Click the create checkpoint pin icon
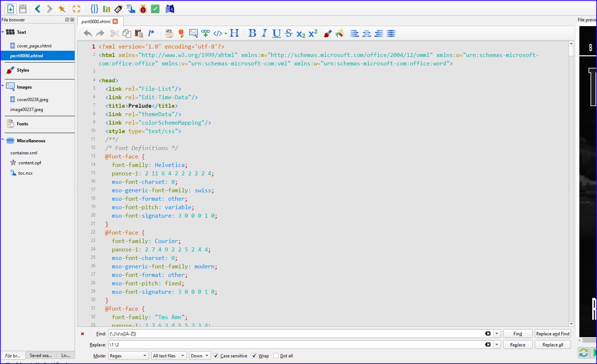This screenshot has width=597, height=364. (62, 9)
